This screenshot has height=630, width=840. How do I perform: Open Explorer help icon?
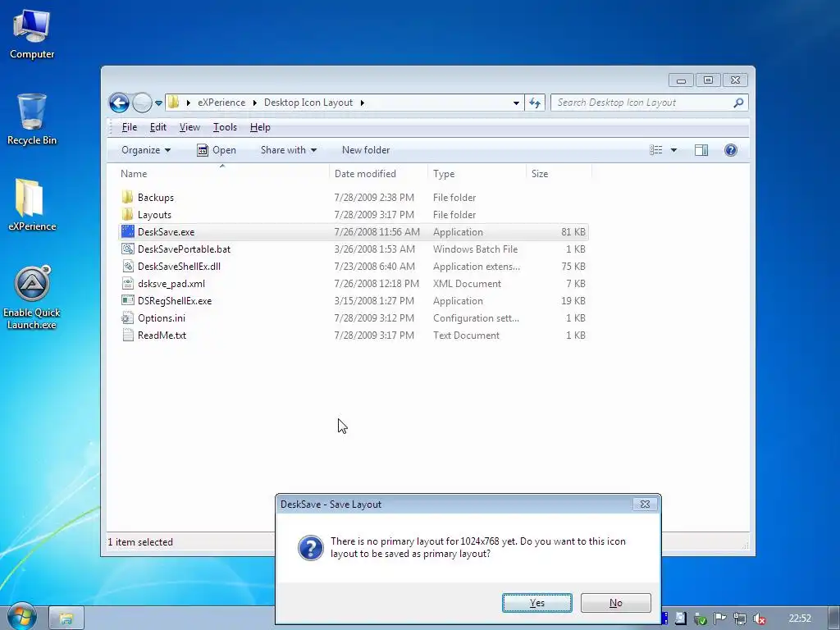coord(730,150)
